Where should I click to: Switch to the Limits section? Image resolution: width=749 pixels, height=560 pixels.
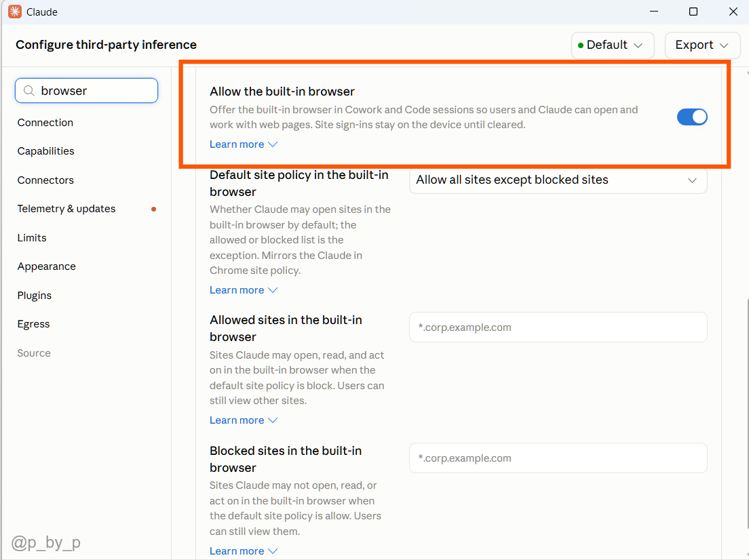32,238
